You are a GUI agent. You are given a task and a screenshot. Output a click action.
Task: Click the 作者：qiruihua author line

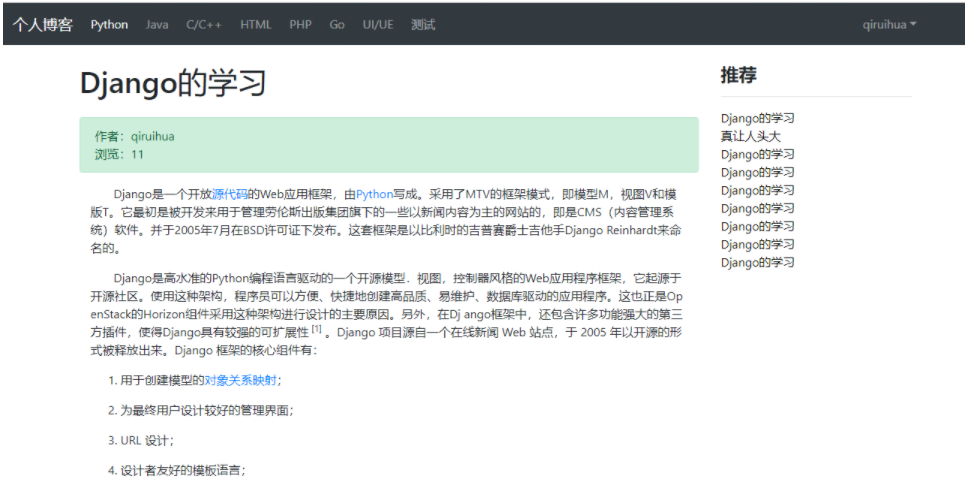click(x=134, y=136)
